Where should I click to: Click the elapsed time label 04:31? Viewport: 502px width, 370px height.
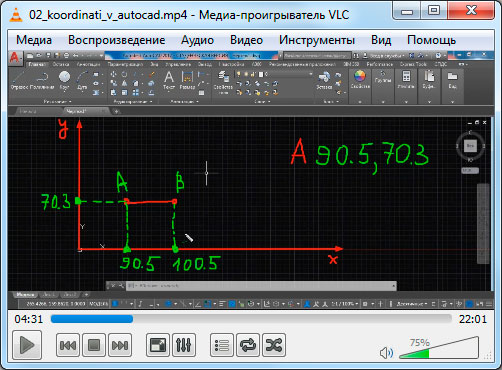(29, 319)
